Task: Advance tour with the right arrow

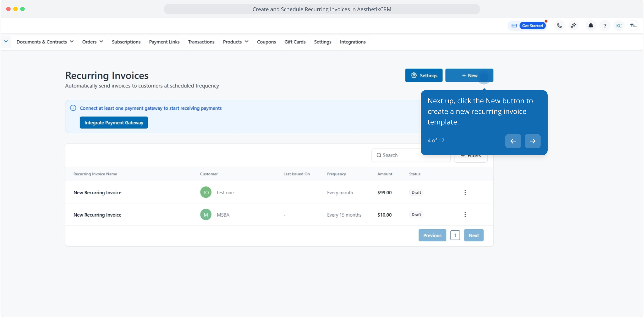Action: 532,141
